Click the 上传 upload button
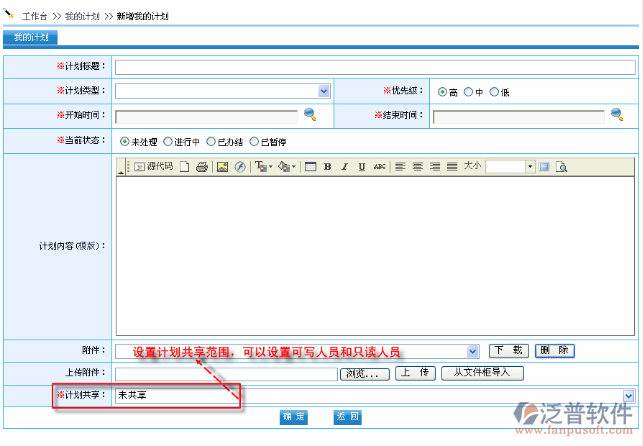643x446 pixels. (x=415, y=373)
